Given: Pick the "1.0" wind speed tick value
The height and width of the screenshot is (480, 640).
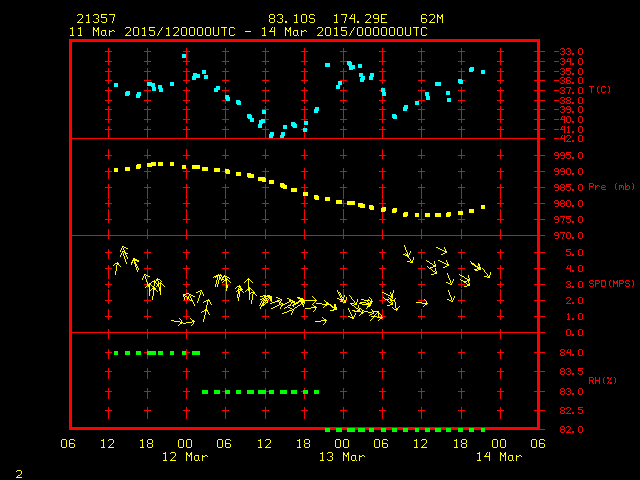Looking at the screenshot, I should point(574,317).
